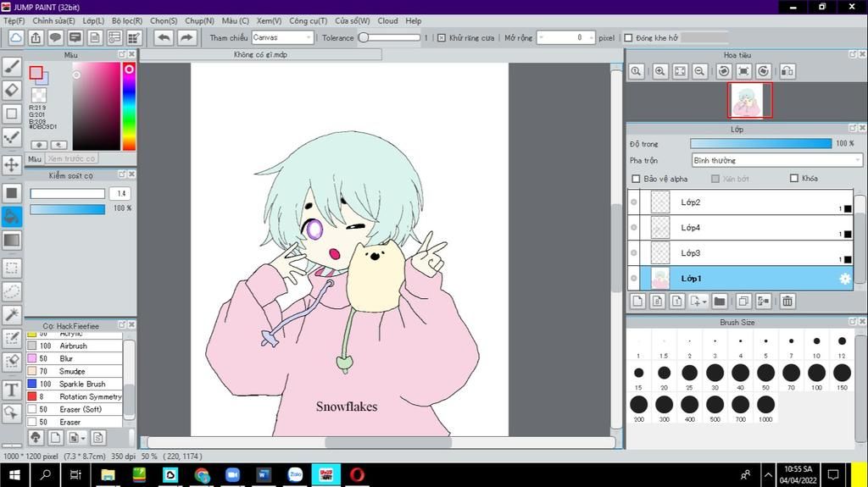868x487 pixels.
Task: Click the Cloud icon in the top toolbar
Action: click(x=16, y=37)
